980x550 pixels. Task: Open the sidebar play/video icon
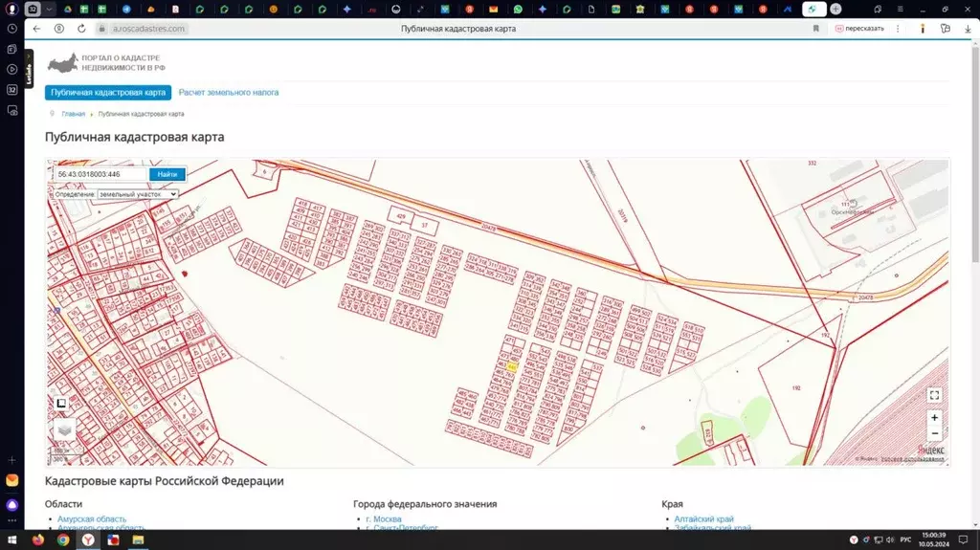pos(11,70)
